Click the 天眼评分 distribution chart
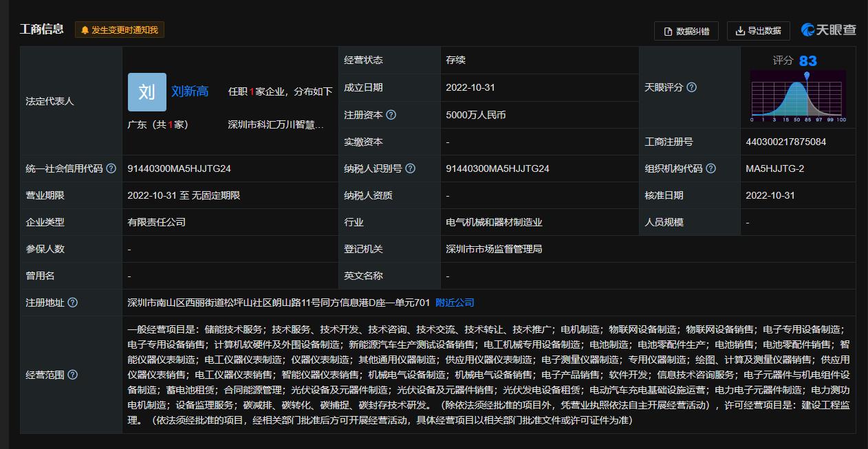The width and height of the screenshot is (868, 449). pos(798,96)
